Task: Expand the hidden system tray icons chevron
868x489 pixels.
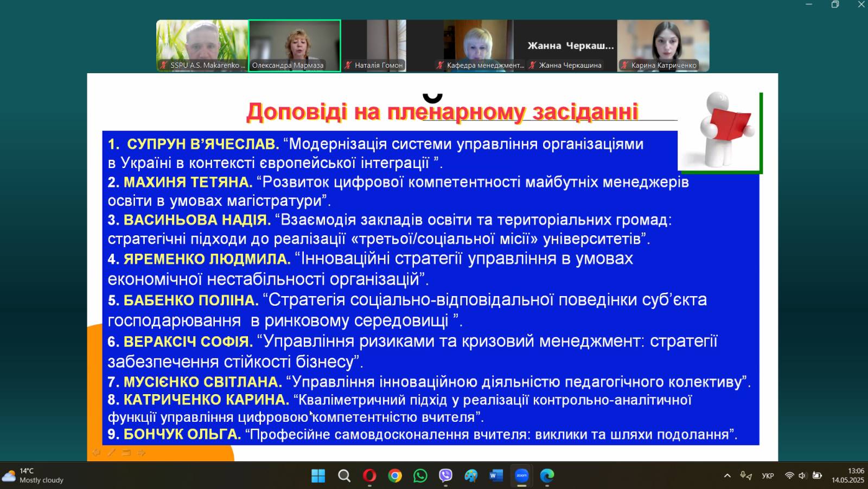Action: [x=727, y=476]
